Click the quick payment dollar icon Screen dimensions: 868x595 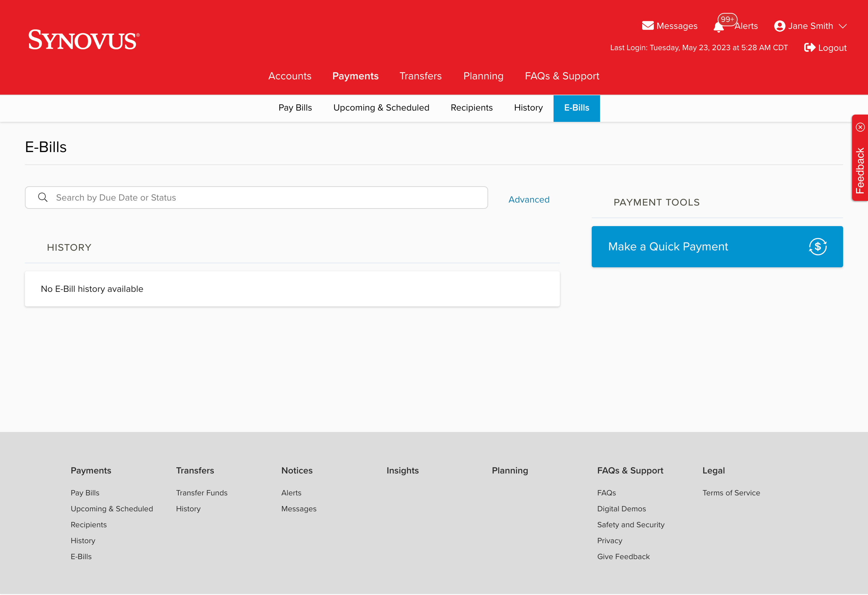point(818,246)
